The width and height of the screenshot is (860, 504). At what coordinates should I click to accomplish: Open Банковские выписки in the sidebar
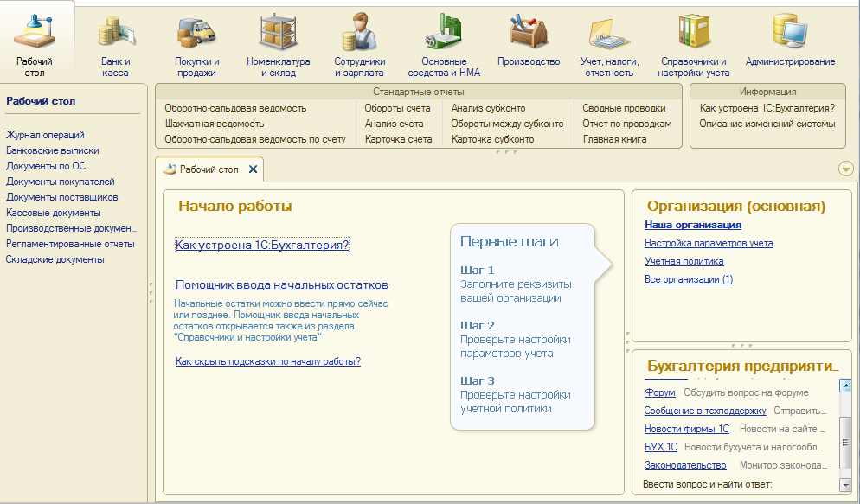point(53,150)
